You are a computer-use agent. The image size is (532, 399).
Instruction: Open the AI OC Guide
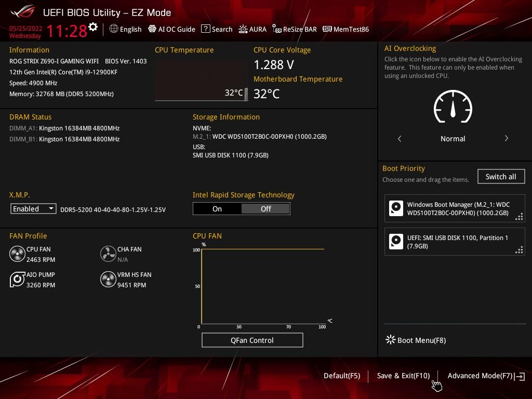(x=171, y=29)
